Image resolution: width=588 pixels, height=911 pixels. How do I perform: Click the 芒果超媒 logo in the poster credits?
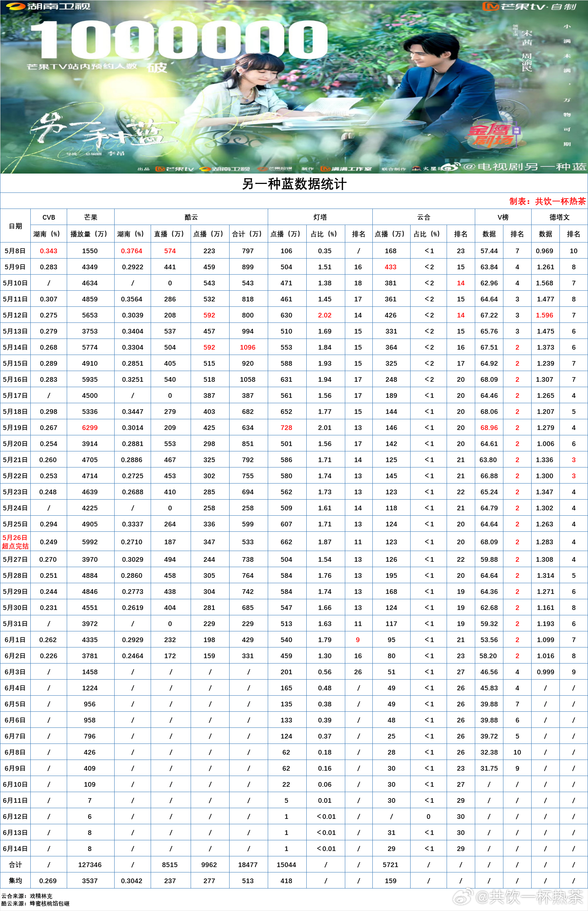[275, 169]
